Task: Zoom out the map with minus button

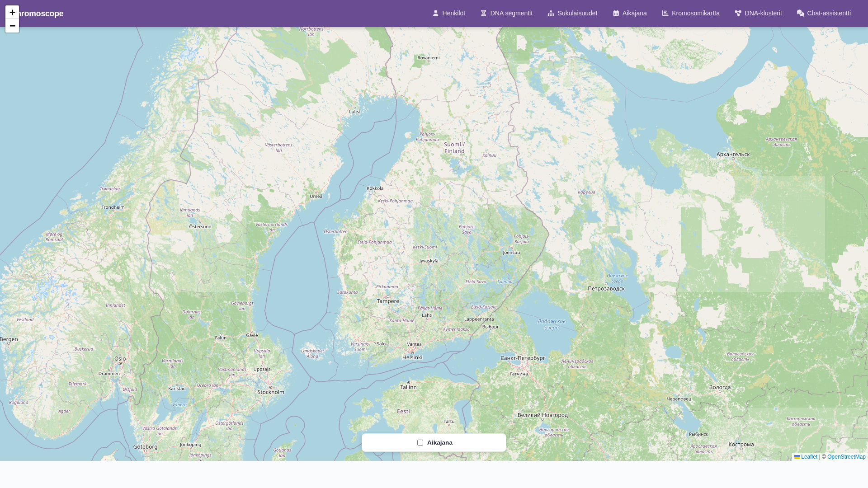Action: click(x=12, y=26)
